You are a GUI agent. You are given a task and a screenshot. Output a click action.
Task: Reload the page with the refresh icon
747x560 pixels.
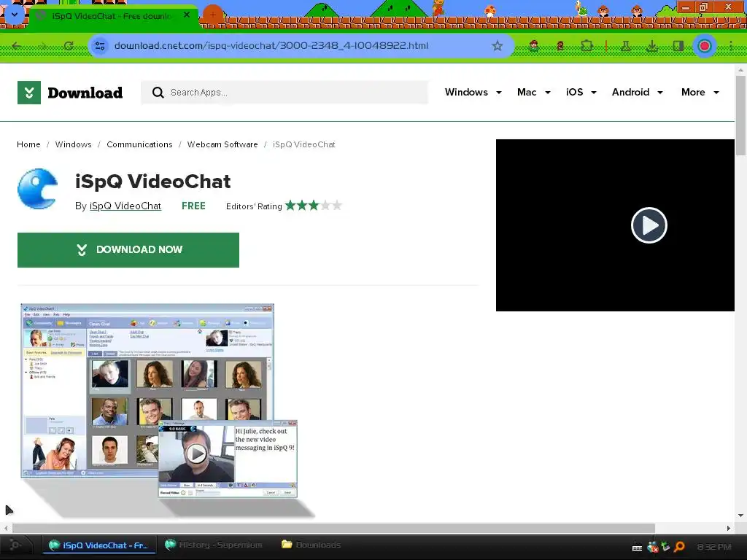coord(69,46)
